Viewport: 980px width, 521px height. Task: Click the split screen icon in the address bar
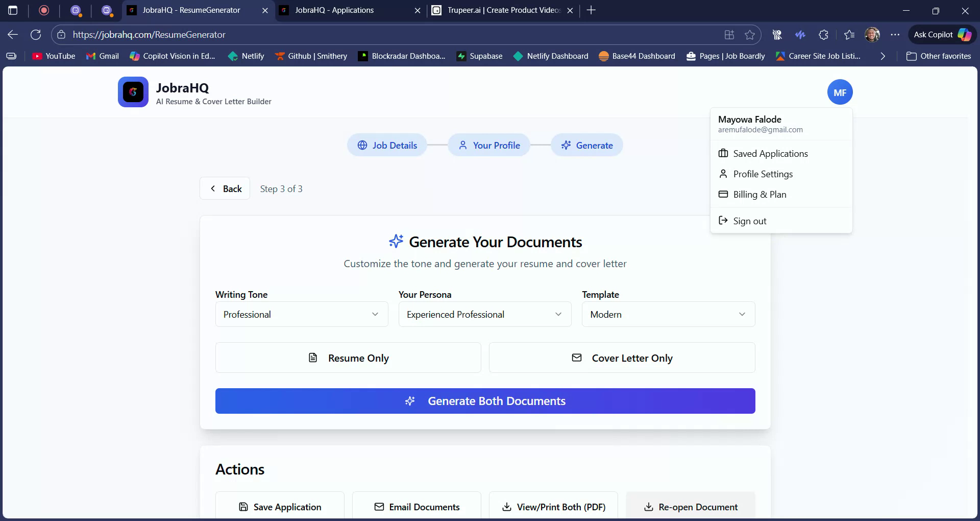tap(729, 34)
